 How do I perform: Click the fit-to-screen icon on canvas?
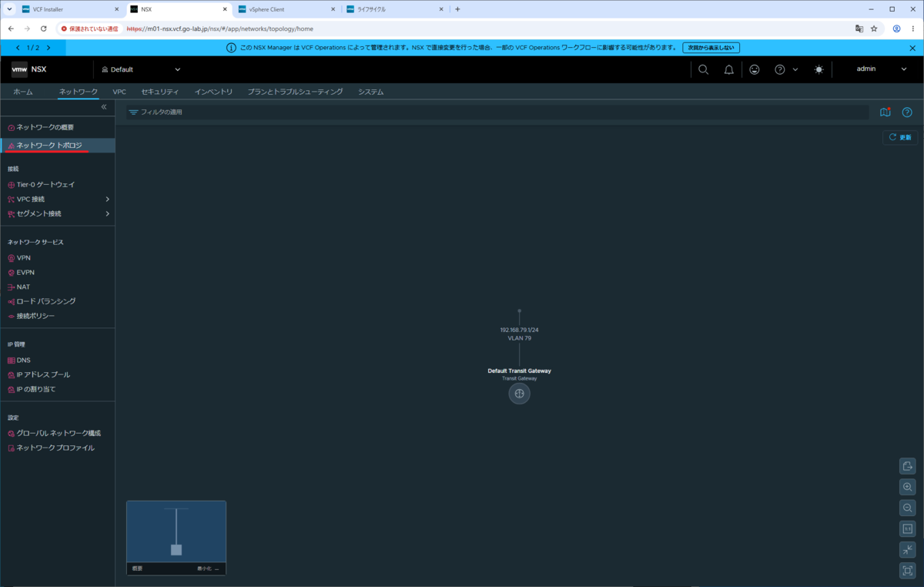(908, 571)
